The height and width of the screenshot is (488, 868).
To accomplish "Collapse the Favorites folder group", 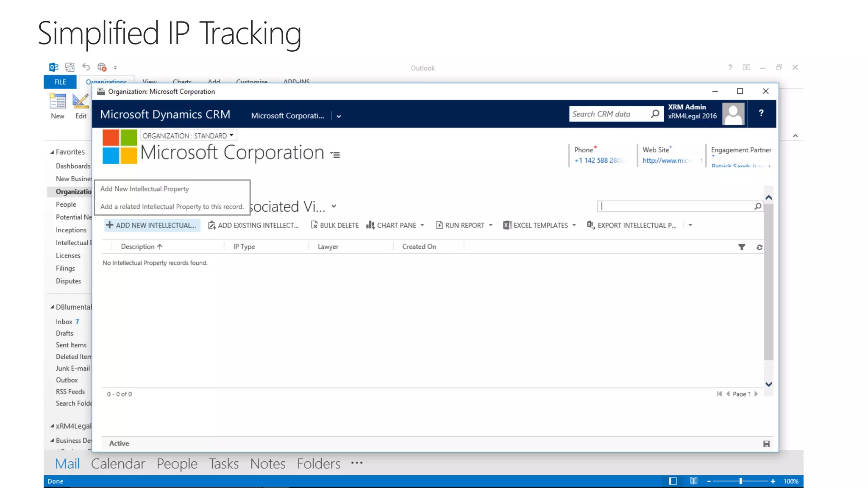I will point(52,152).
